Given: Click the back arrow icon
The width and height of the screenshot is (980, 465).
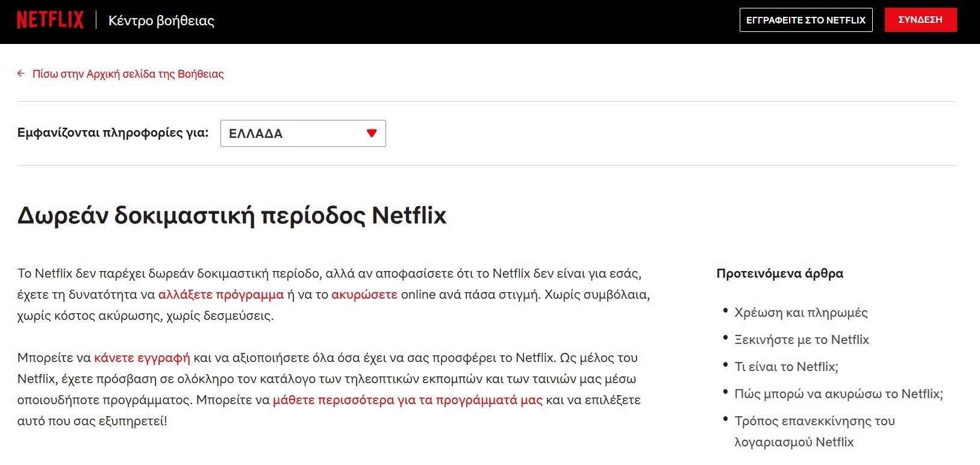Looking at the screenshot, I should click(21, 73).
